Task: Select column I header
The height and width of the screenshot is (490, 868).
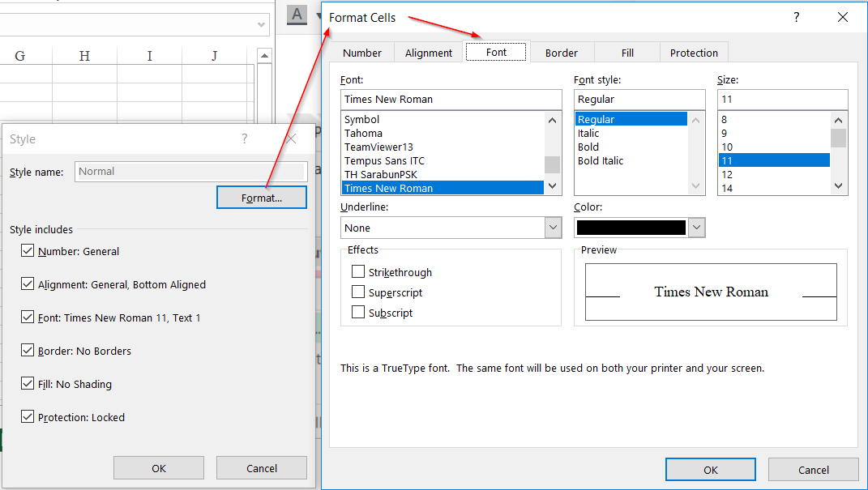Action: pyautogui.click(x=149, y=56)
